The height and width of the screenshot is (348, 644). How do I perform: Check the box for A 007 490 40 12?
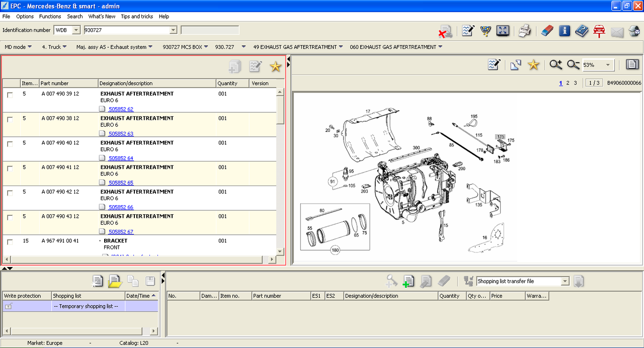click(x=10, y=144)
